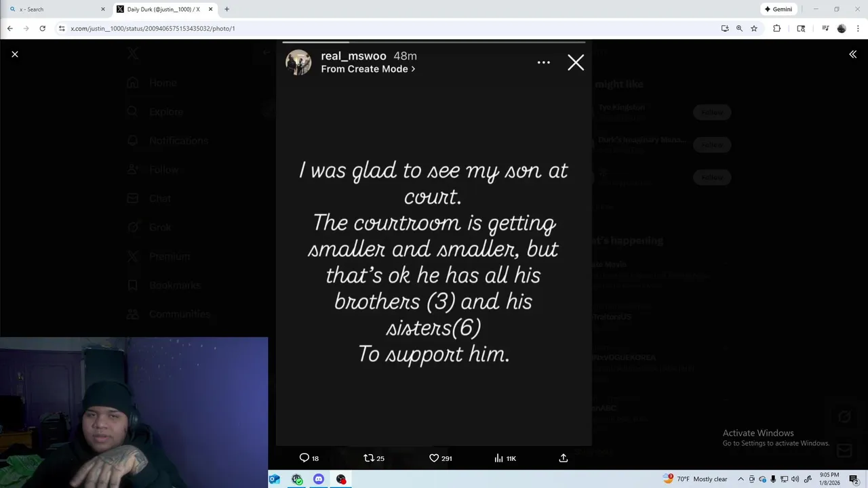The width and height of the screenshot is (868, 488).
Task: Bookmark this page with star icon
Action: pyautogui.click(x=753, y=28)
